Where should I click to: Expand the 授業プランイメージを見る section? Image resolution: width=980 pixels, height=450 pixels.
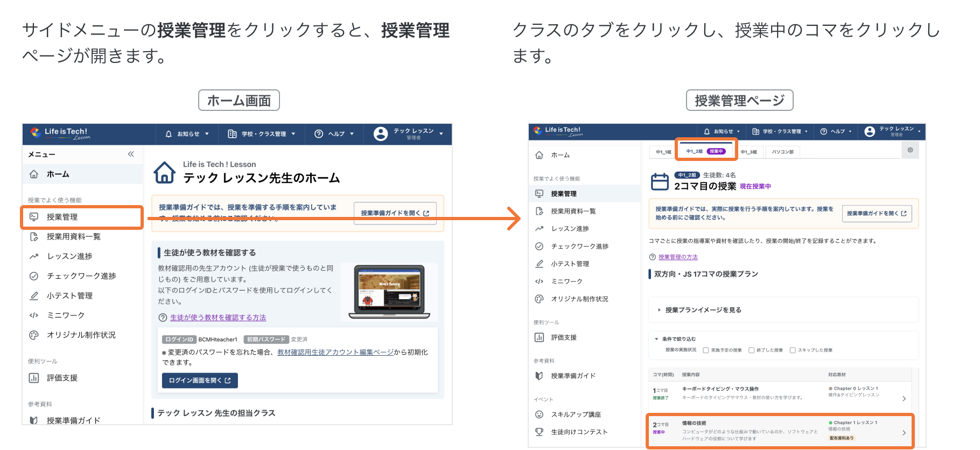[703, 310]
